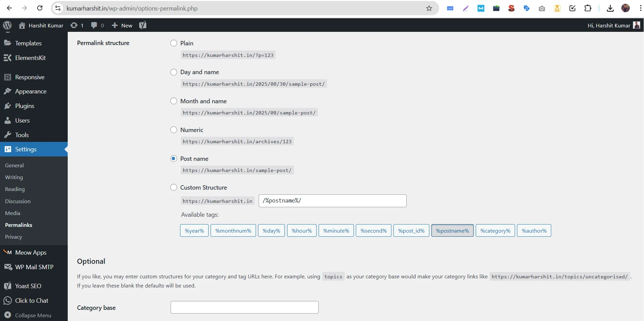644x321 pixels.
Task: Select Month and name permalink option
Action: pyautogui.click(x=174, y=101)
